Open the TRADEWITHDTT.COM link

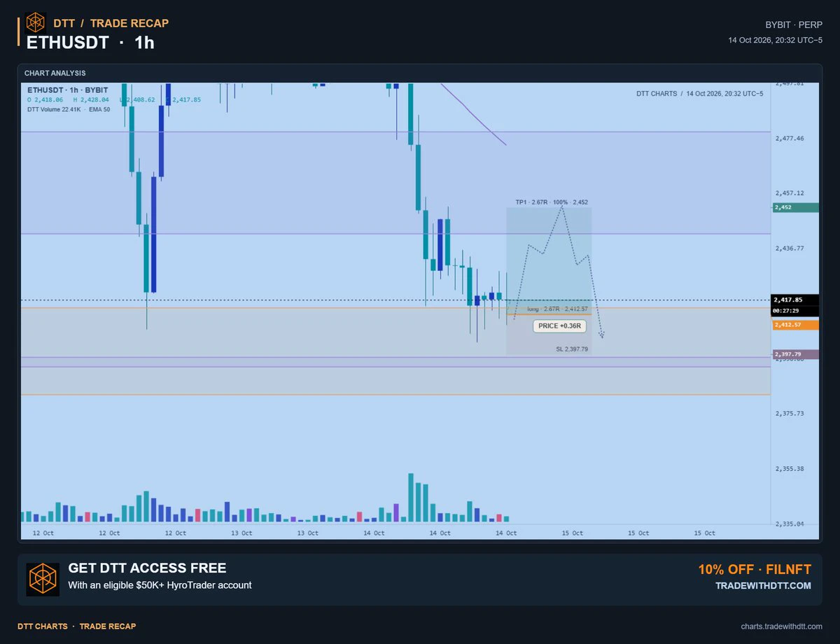tap(763, 586)
